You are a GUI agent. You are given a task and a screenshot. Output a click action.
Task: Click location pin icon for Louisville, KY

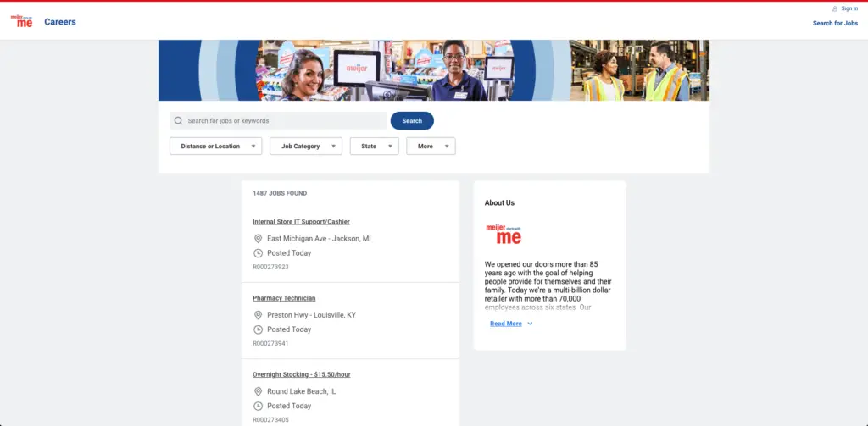pos(258,315)
